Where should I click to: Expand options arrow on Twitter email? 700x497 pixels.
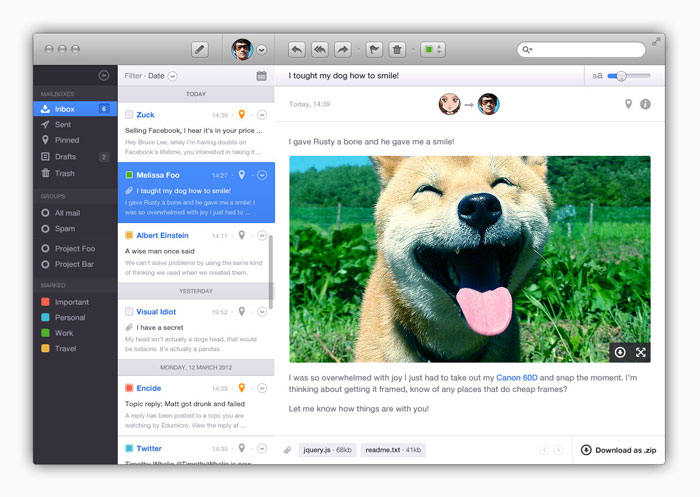[x=262, y=448]
